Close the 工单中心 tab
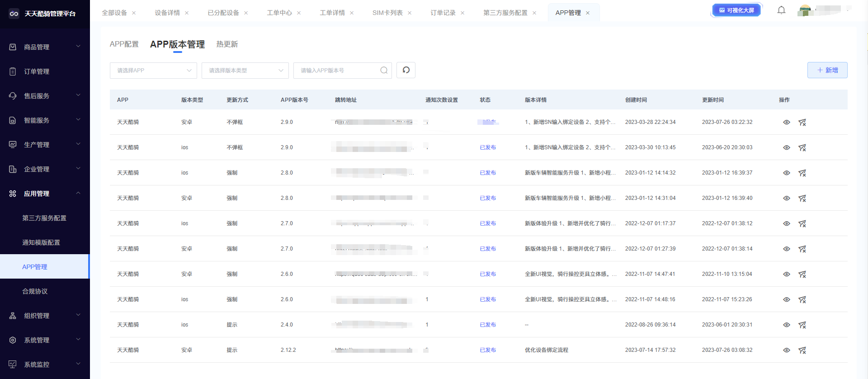Image resolution: width=868 pixels, height=379 pixels. click(x=299, y=13)
